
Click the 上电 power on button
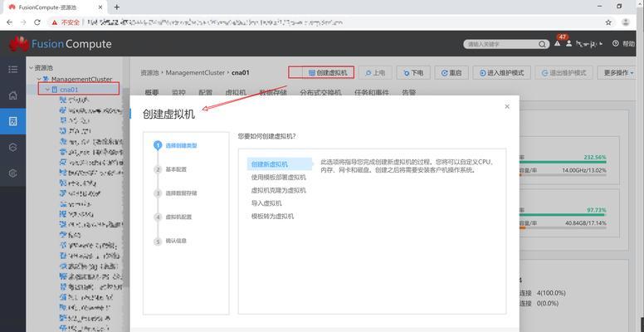pyautogui.click(x=375, y=73)
